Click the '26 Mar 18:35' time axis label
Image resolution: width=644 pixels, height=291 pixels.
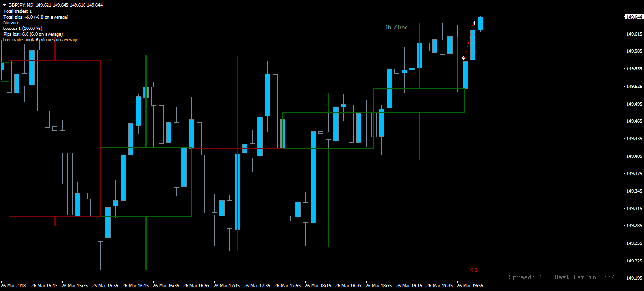point(349,286)
